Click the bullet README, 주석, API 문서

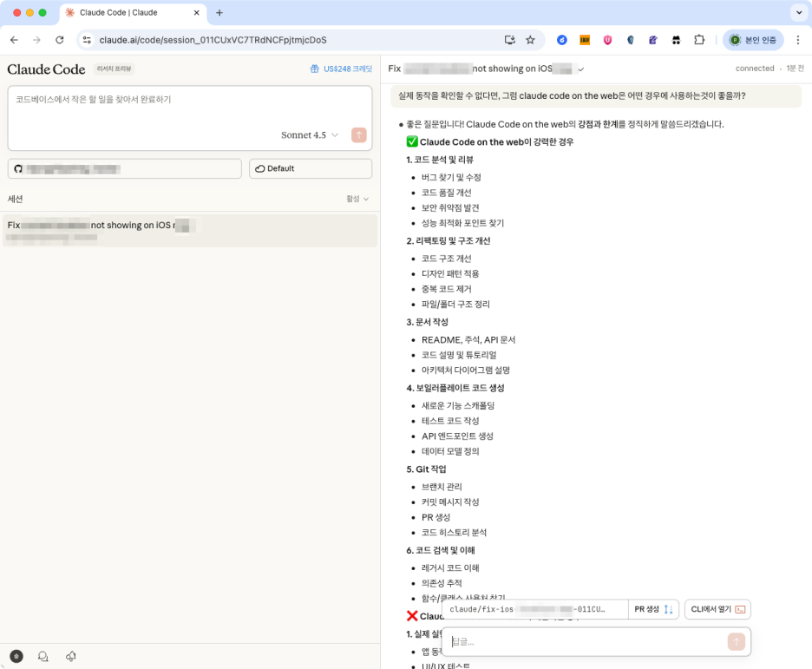468,339
